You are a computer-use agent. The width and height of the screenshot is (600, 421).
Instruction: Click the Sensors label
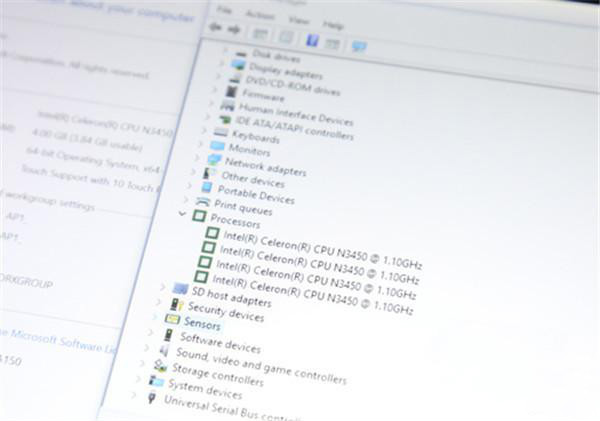click(x=202, y=324)
